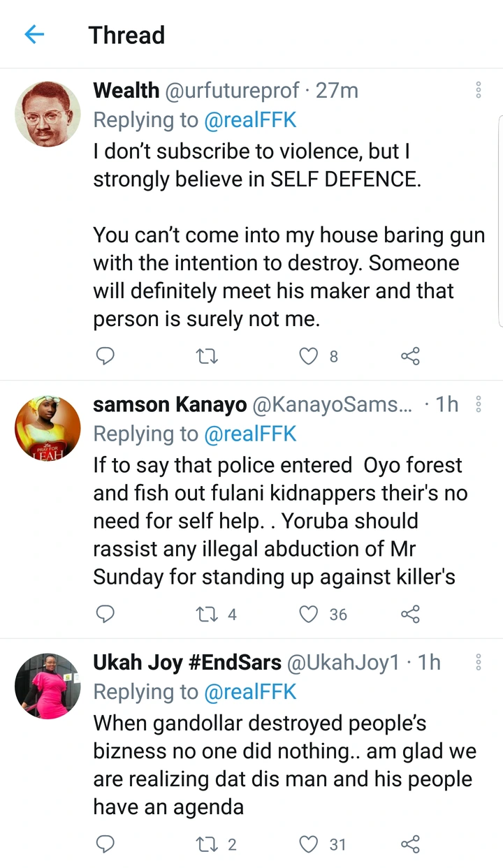The height and width of the screenshot is (868, 503).
Task: Like Ukah Joy's tweet with 31 likes
Action: point(308,844)
